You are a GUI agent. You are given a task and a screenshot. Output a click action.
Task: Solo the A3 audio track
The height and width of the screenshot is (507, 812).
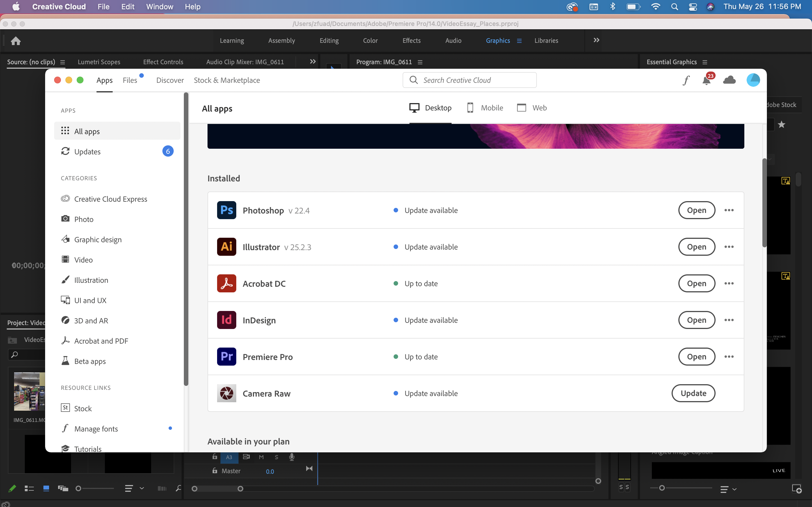click(277, 457)
